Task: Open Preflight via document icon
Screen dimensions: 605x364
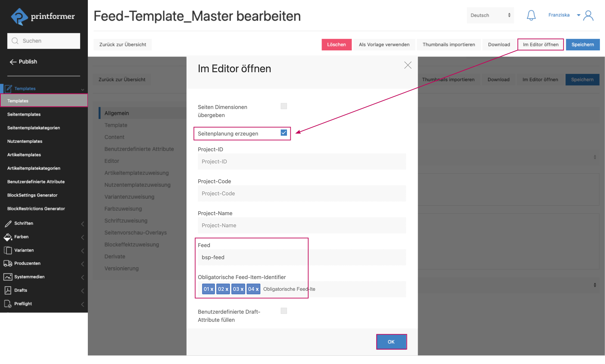Action: [8, 304]
